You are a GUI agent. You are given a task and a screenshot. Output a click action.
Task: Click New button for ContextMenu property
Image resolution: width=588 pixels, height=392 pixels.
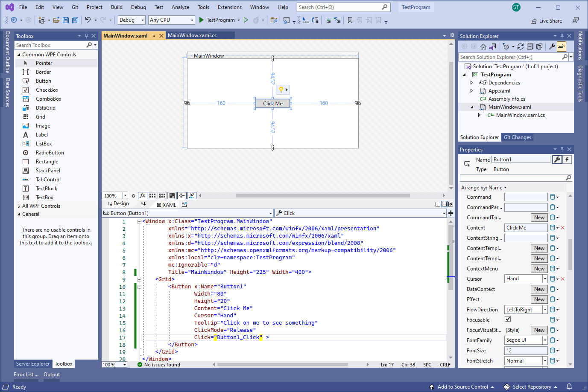(x=539, y=269)
